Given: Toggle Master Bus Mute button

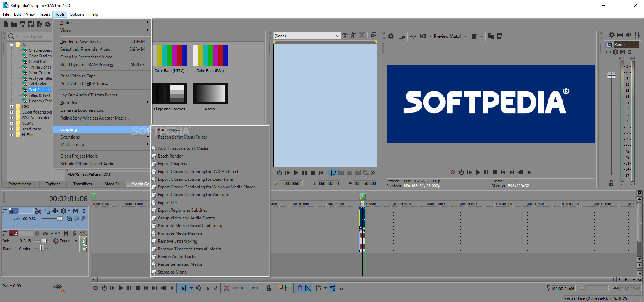Looking at the screenshot, I should click(x=623, y=52).
